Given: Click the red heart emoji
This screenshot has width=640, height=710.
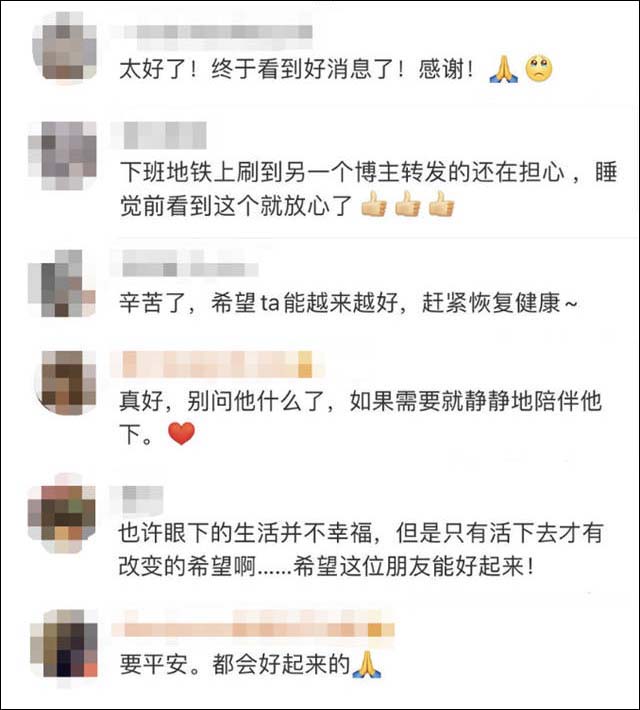Looking at the screenshot, I should 181,433.
